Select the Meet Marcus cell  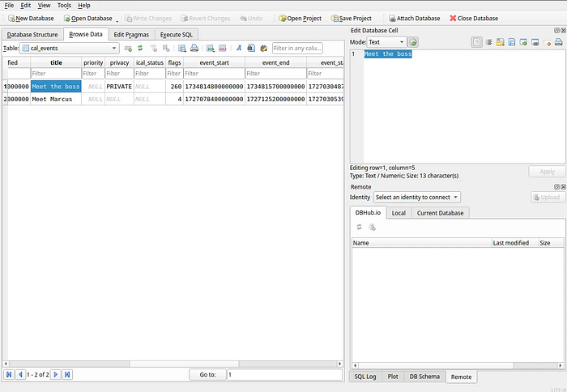point(56,99)
